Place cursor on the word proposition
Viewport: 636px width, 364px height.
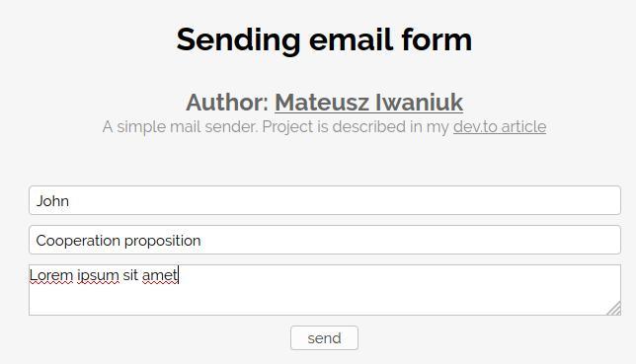[x=163, y=241]
